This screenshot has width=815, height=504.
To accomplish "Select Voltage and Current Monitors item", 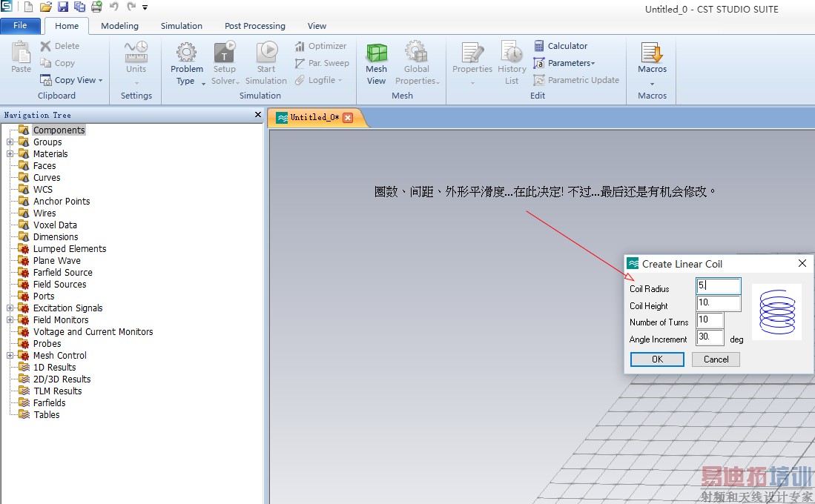I will pyautogui.click(x=93, y=331).
